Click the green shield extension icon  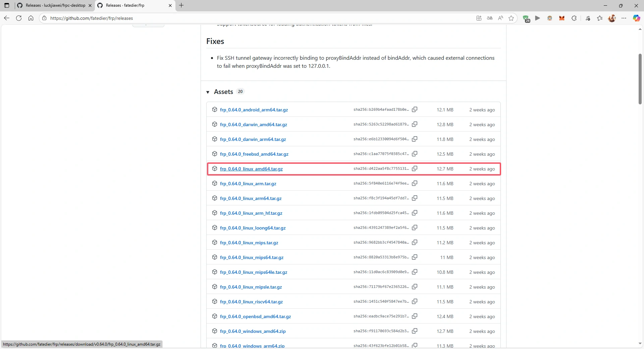point(526,18)
